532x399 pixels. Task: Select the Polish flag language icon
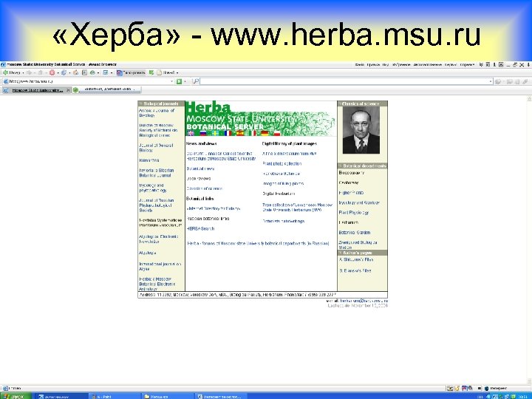[277, 133]
